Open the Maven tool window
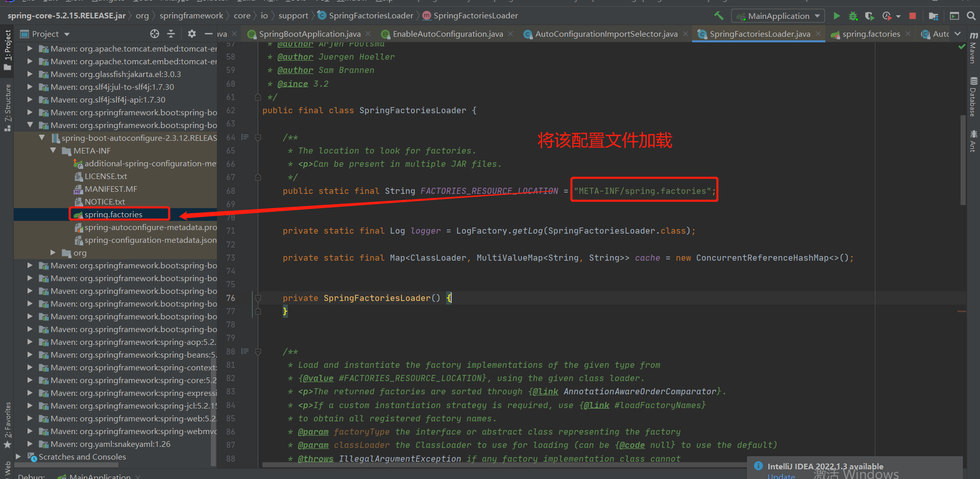Viewport: 980px width, 479px height. (x=973, y=47)
